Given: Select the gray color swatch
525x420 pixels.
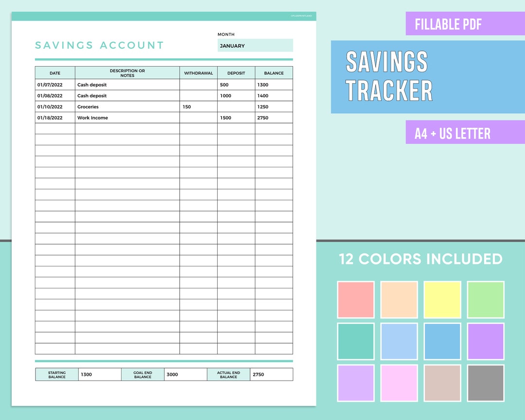Looking at the screenshot, I should tap(485, 383).
